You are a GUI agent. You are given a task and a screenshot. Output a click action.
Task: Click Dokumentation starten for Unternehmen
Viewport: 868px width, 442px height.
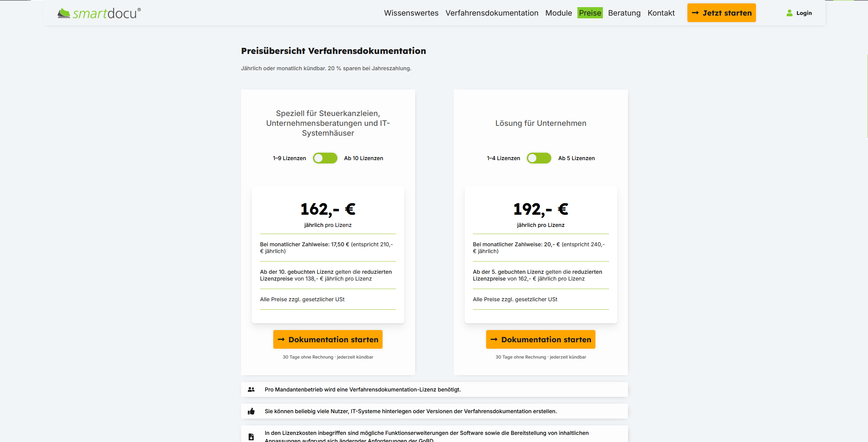540,339
